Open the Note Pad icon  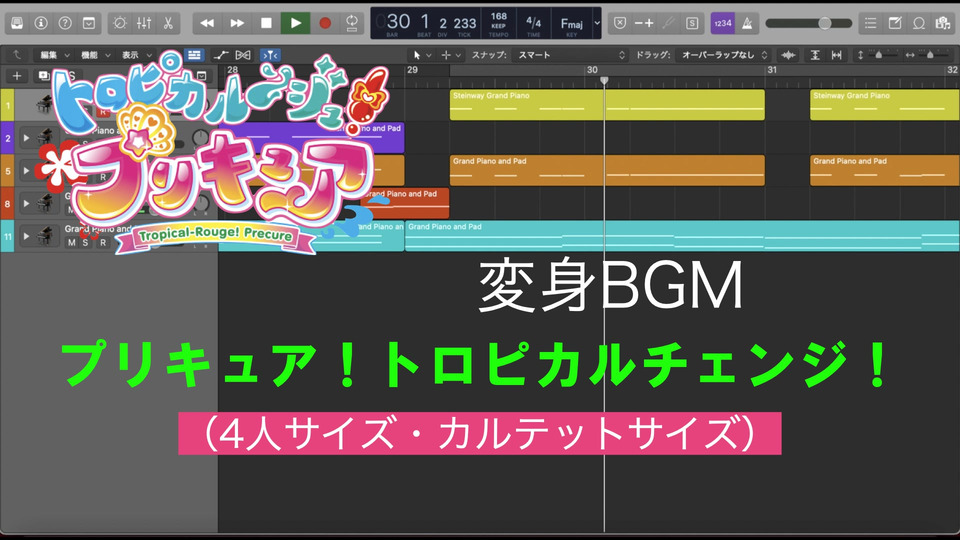click(x=894, y=23)
